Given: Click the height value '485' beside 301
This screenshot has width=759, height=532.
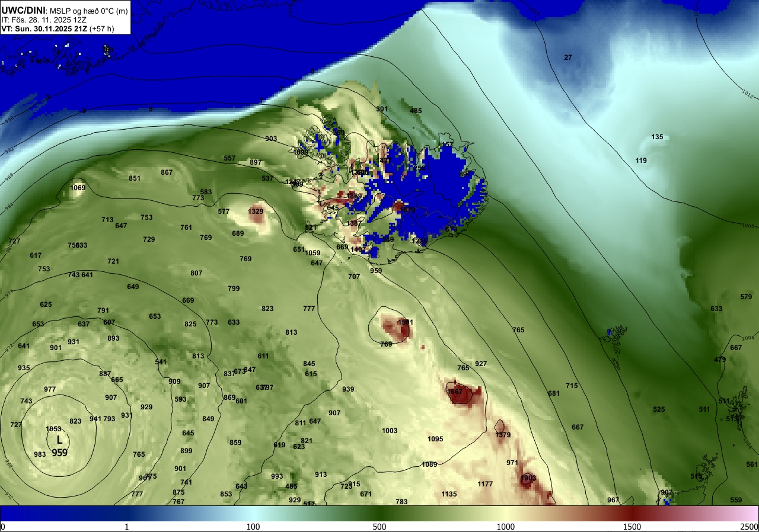Looking at the screenshot, I should 416,111.
